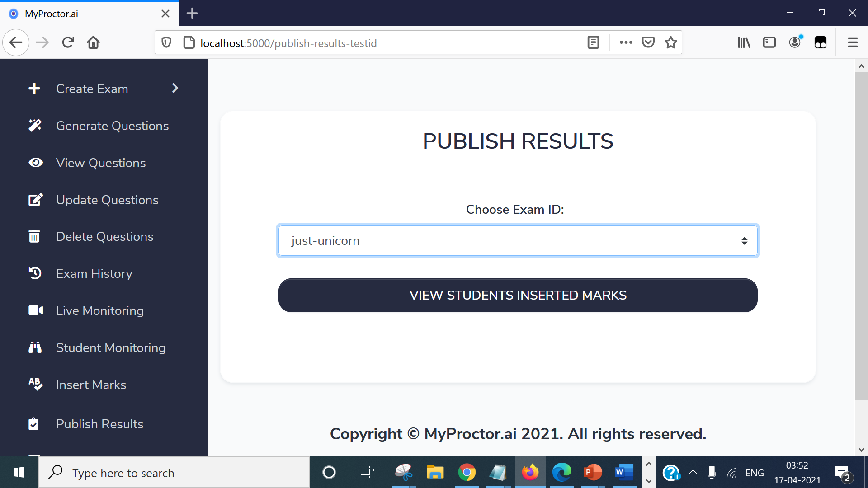The width and height of the screenshot is (868, 488).
Task: Click the magic wand Generate Questions icon
Action: [x=35, y=126]
